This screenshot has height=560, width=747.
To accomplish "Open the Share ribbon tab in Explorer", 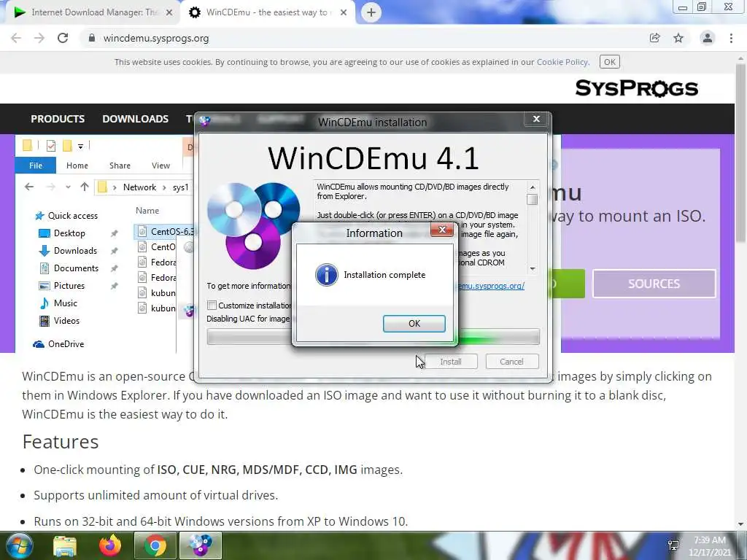I will coord(120,166).
